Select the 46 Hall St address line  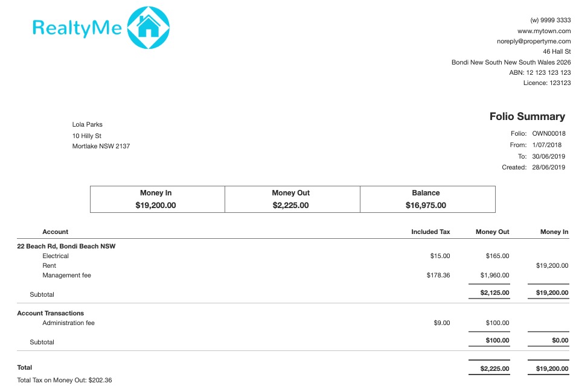tap(557, 52)
